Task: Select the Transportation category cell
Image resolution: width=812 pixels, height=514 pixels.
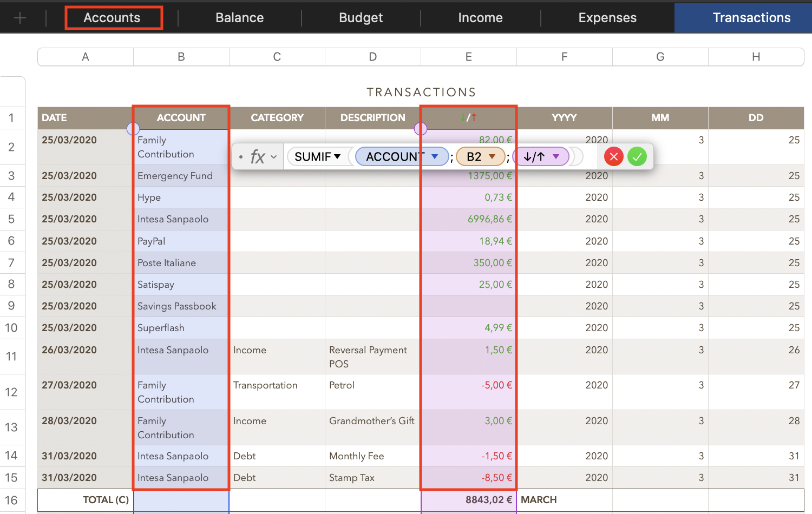Action: point(277,392)
